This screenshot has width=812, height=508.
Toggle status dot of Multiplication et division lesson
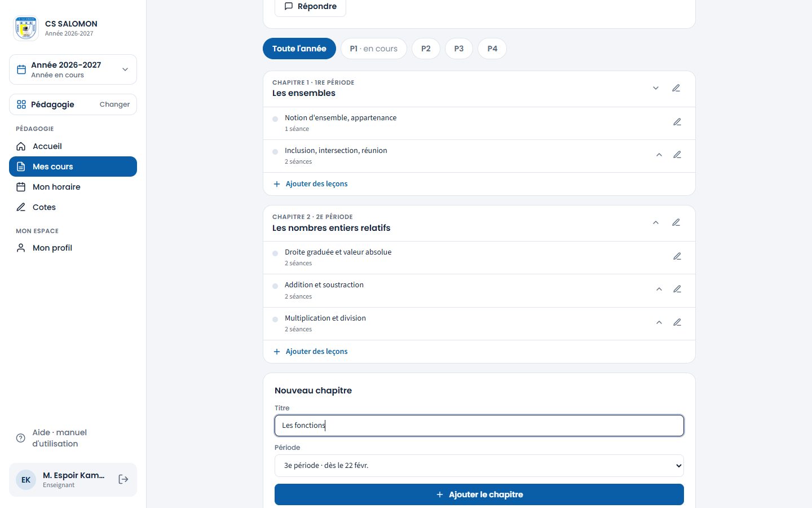(275, 319)
